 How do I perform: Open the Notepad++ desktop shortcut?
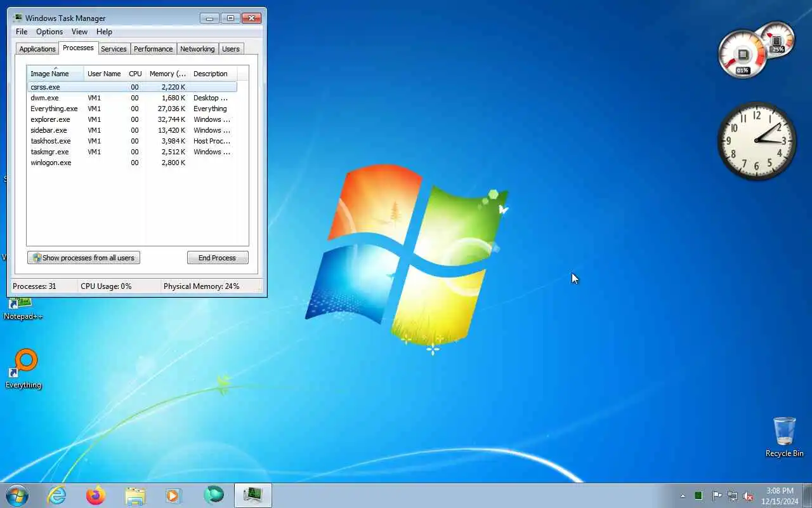point(23,310)
